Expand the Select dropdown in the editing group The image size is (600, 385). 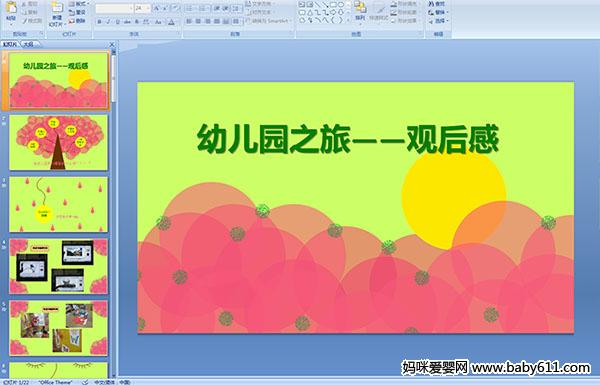[x=439, y=21]
